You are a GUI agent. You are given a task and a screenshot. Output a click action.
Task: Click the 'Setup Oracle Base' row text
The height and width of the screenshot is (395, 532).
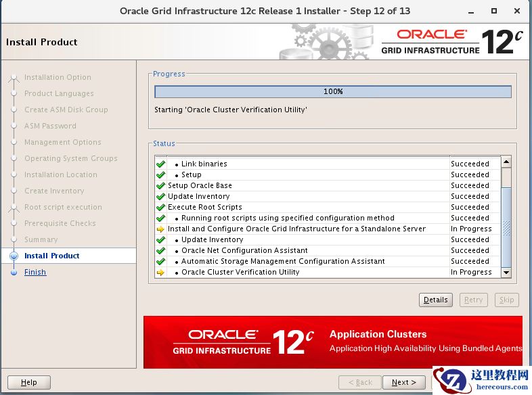coord(200,186)
